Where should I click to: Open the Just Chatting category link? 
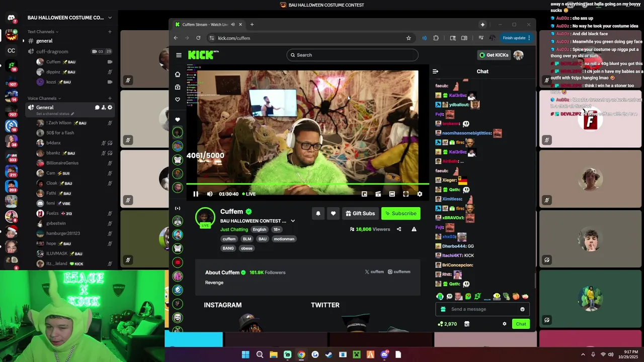[x=234, y=229]
